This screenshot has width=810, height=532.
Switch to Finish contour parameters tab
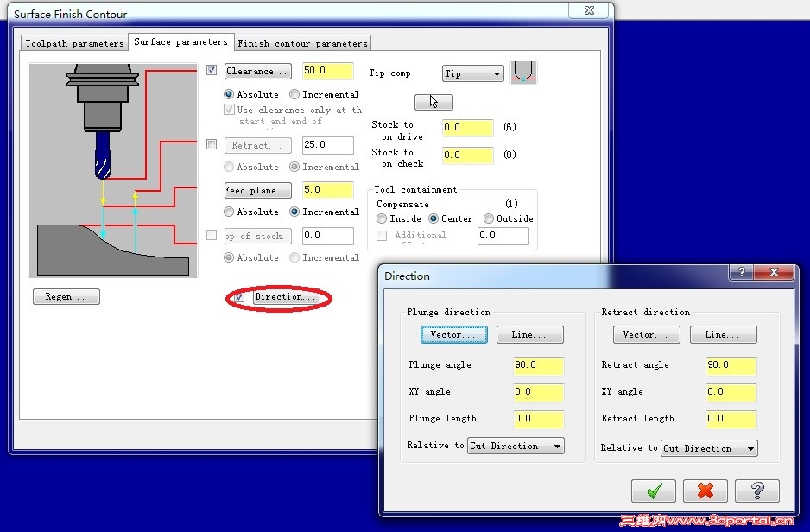pos(303,43)
